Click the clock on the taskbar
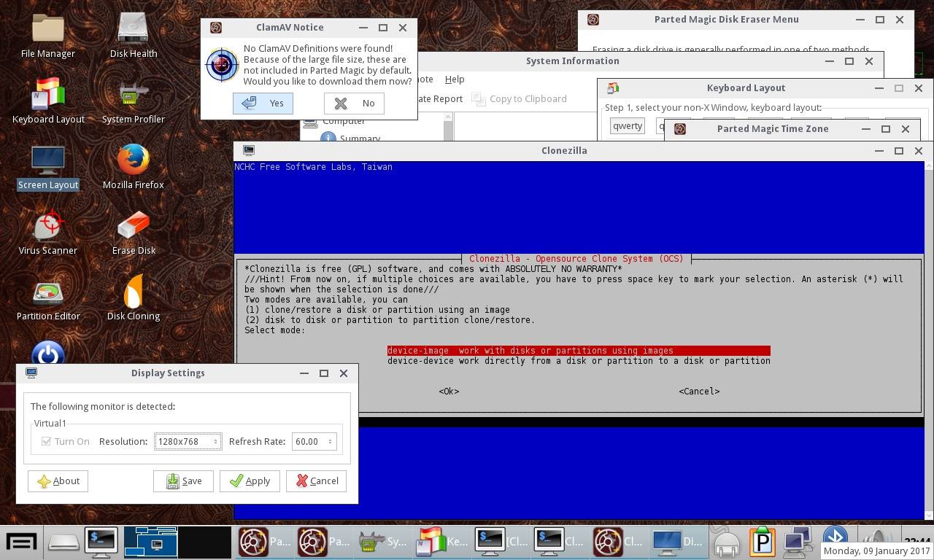Screen dimensions: 934x560 [x=916, y=540]
